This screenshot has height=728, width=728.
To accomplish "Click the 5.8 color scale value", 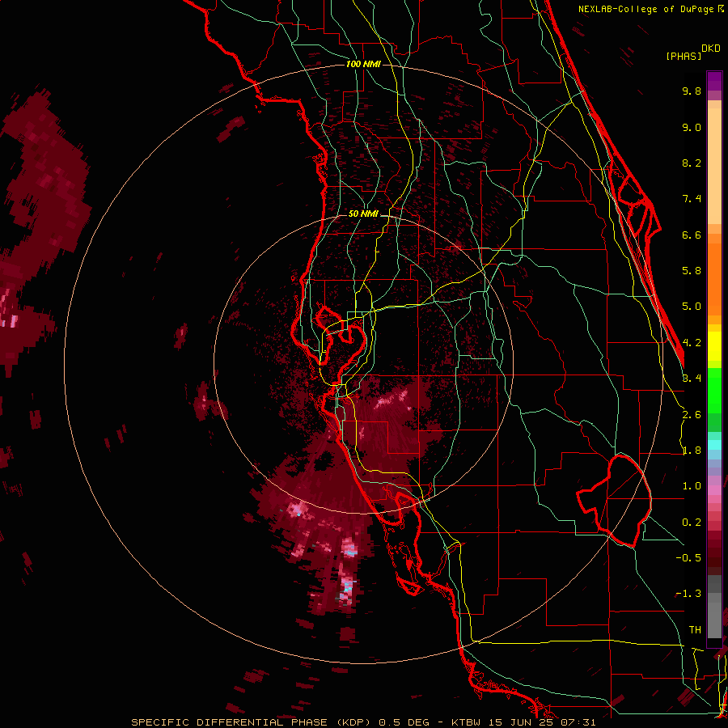I will 692,271.
